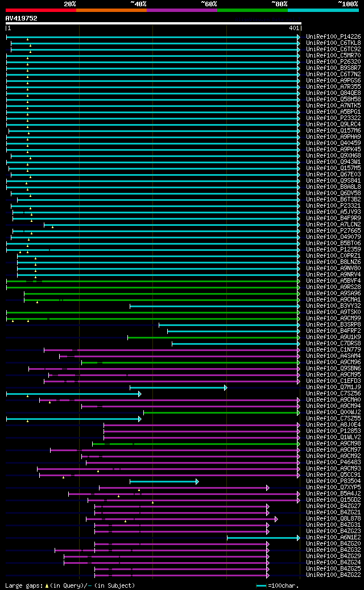Image resolution: width=364 pixels, height=590 pixels.
Task: Select label UniRef100_P12359
Action: (x=333, y=249)
